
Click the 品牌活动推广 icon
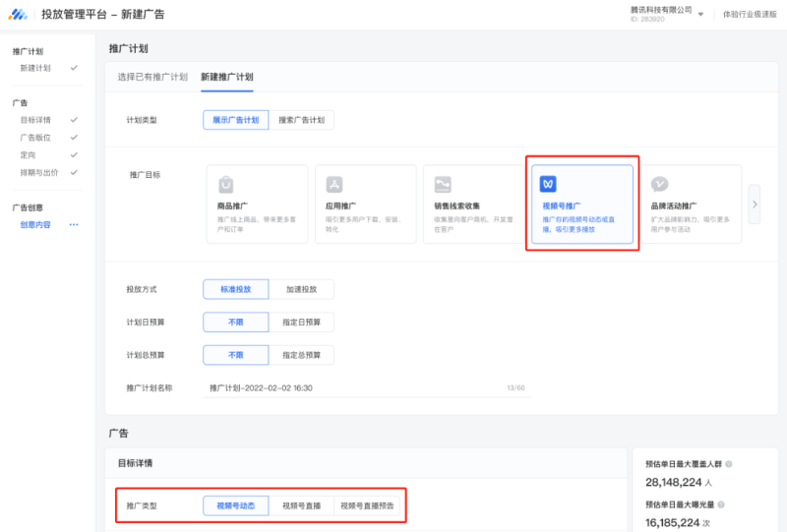click(x=660, y=184)
